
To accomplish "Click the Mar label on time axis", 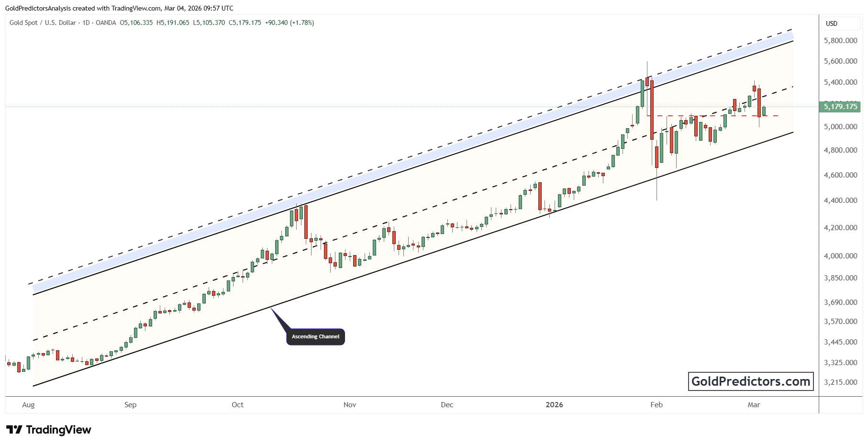I will (x=754, y=405).
